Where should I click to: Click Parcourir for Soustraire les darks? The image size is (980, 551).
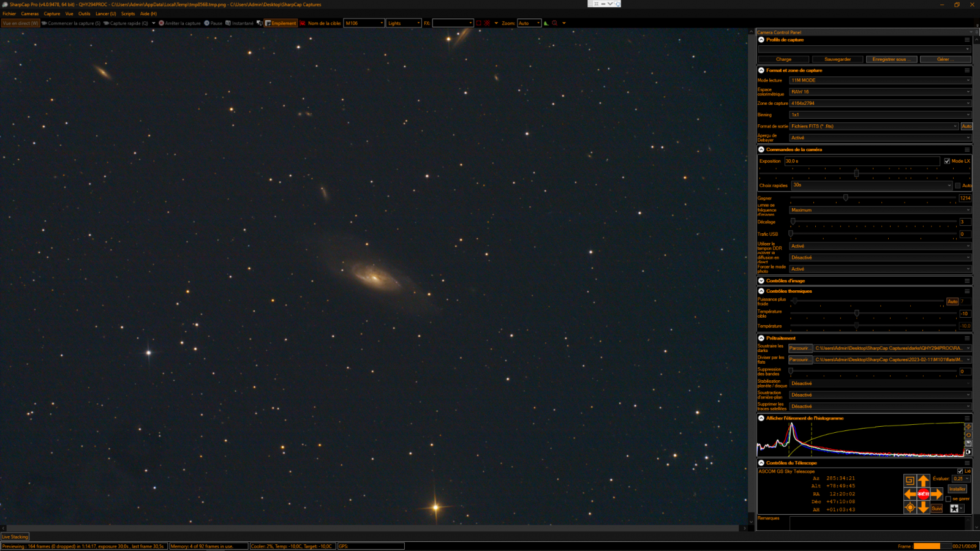pos(800,348)
